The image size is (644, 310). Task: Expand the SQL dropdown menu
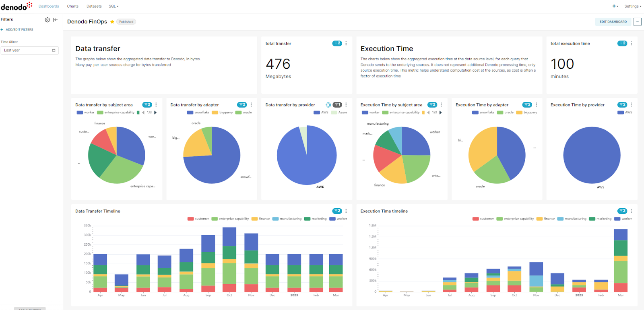click(114, 6)
